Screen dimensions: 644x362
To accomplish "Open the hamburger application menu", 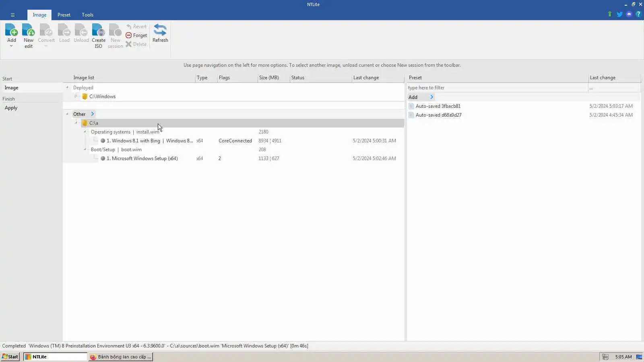I will (x=12, y=15).
